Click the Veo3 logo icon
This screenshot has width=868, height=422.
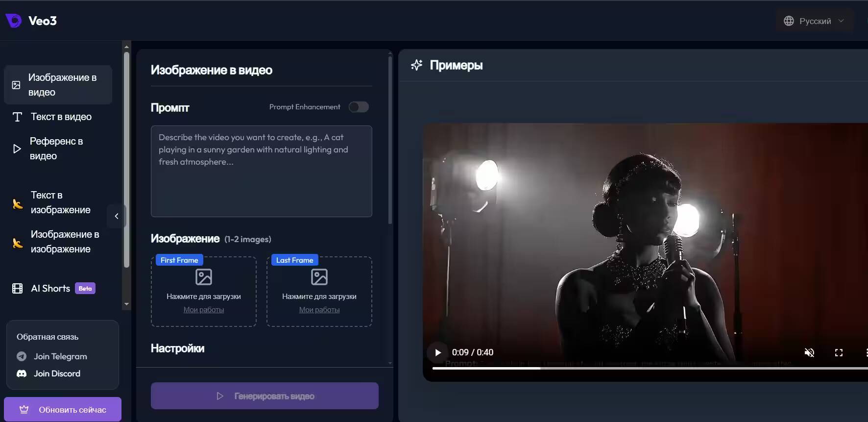13,21
